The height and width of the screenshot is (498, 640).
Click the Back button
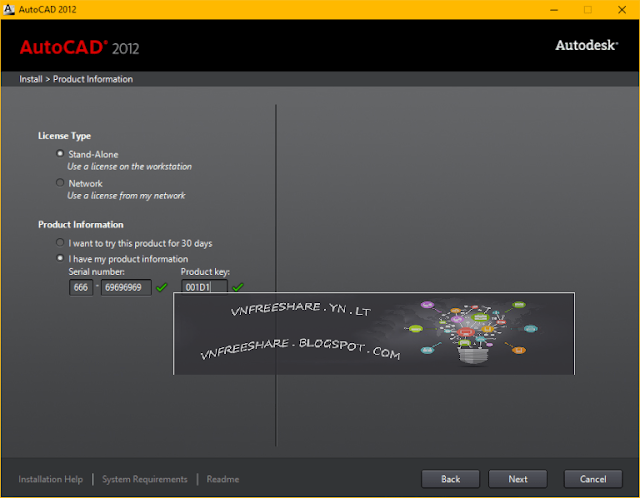450,479
